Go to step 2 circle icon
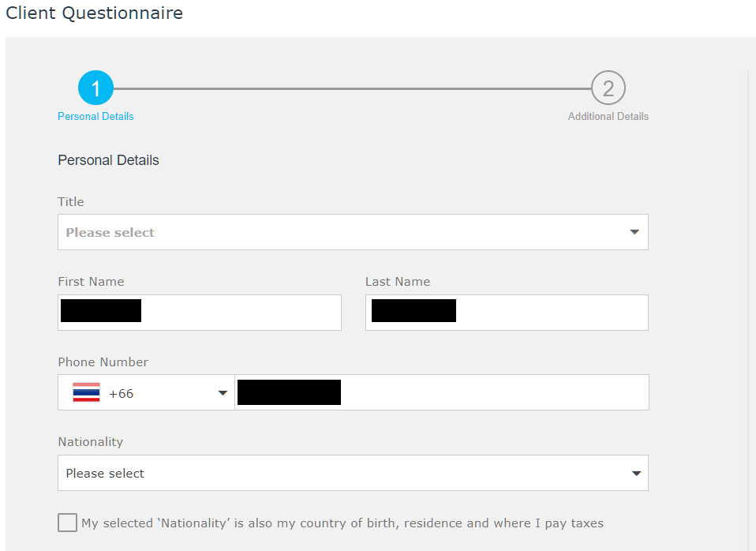 click(x=608, y=88)
